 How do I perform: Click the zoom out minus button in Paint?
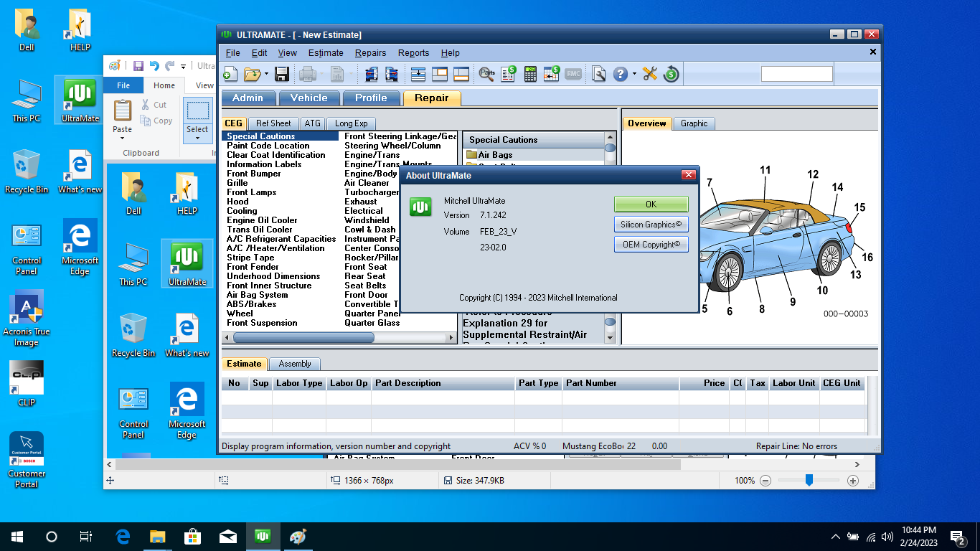[765, 481]
